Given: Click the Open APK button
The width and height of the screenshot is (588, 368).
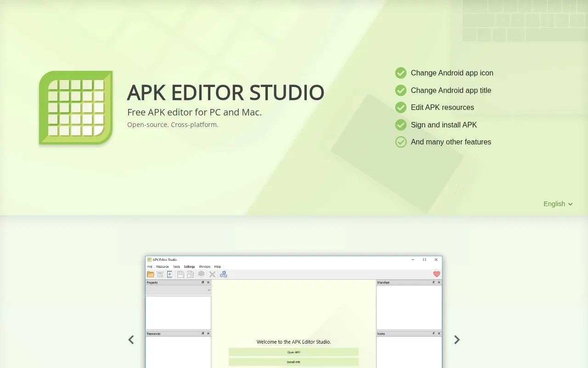Looking at the screenshot, I should click(x=294, y=352).
